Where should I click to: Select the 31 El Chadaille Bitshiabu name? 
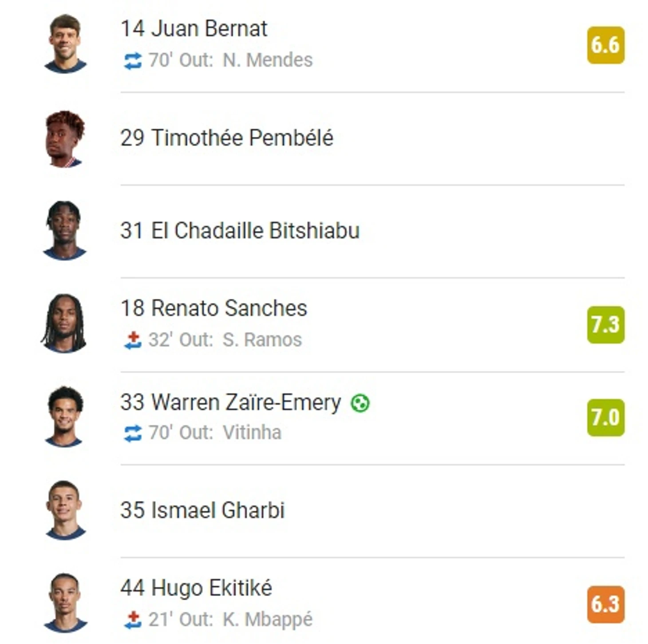(x=240, y=231)
